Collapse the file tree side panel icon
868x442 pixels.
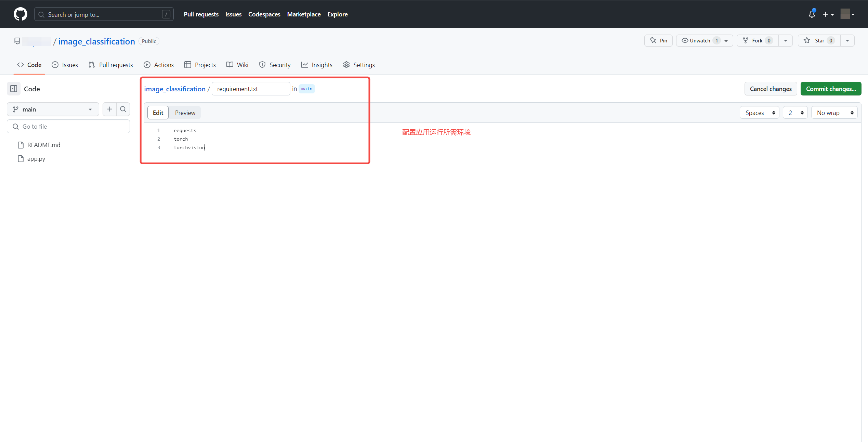14,89
